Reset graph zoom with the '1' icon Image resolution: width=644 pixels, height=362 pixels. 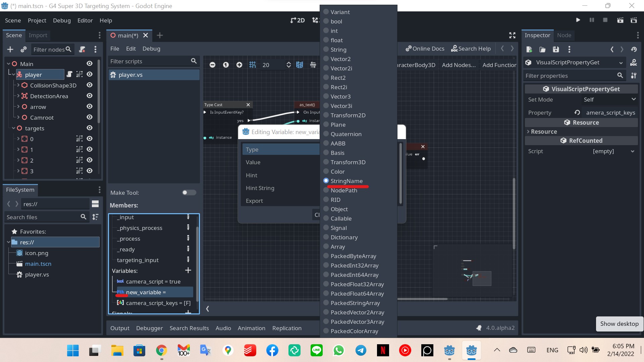point(226,65)
